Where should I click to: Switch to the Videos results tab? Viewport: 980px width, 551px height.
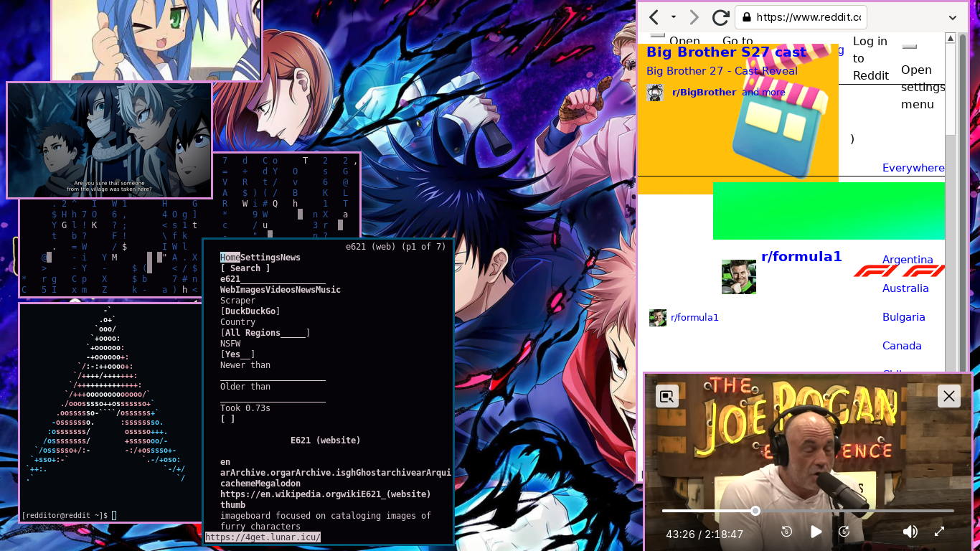pyautogui.click(x=281, y=290)
